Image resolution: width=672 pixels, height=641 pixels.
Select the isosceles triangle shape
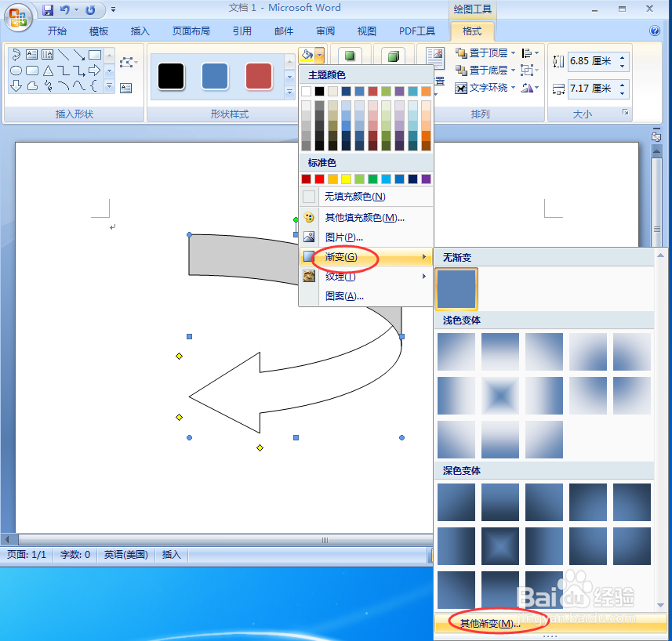point(48,71)
